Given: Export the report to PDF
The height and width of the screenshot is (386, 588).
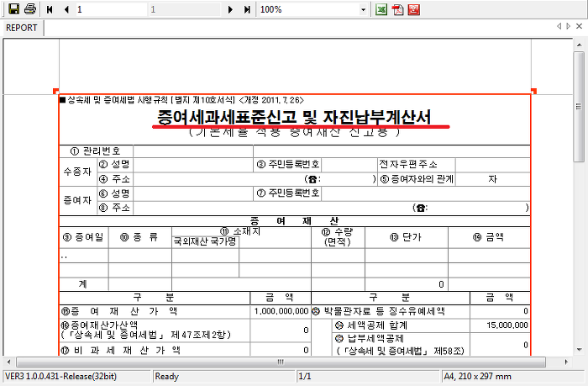Looking at the screenshot, I should [x=397, y=9].
